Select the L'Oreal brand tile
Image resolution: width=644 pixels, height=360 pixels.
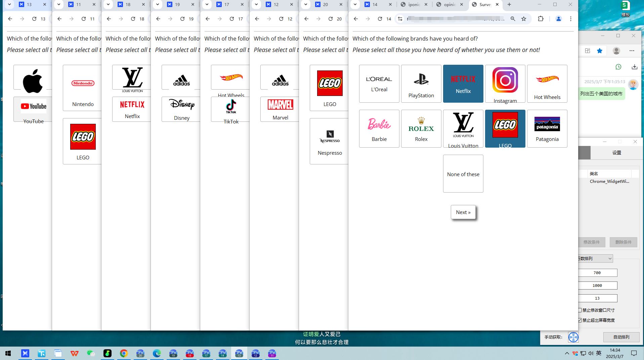coord(379,84)
